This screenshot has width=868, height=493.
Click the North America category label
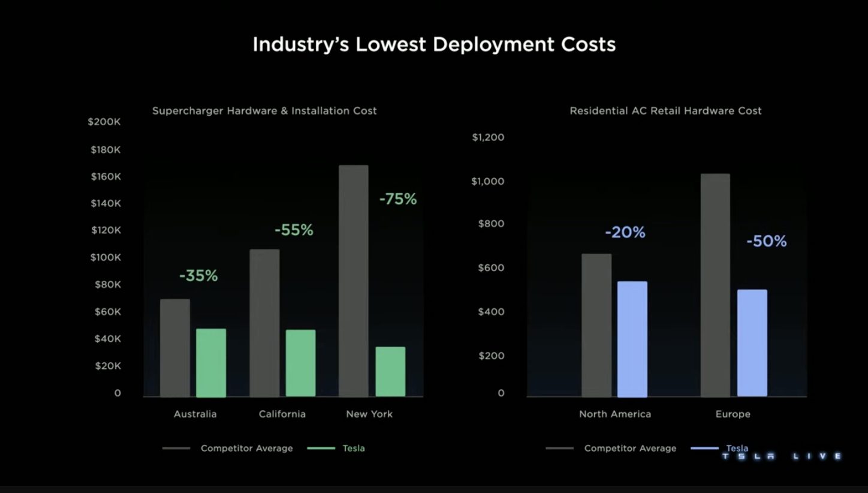point(615,414)
